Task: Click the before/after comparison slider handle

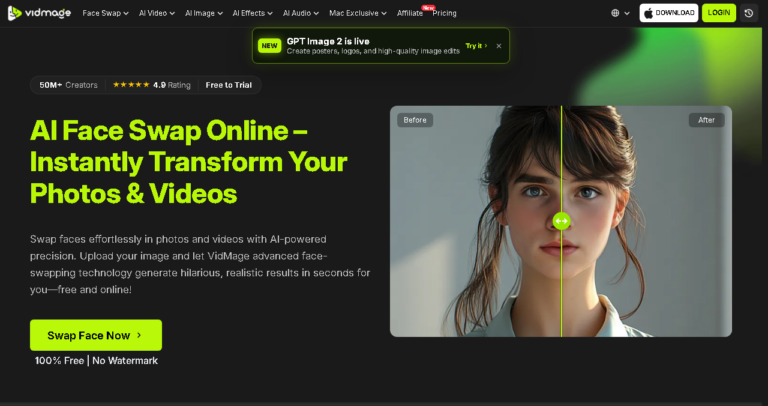Action: coord(561,221)
